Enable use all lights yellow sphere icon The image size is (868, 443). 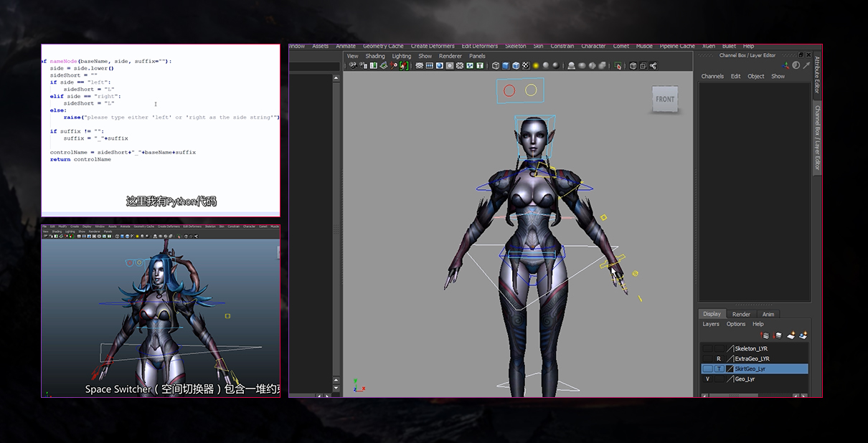click(536, 66)
